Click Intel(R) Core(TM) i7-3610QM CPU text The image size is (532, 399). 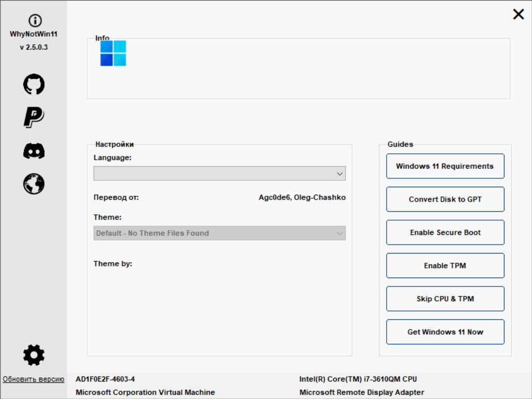point(358,379)
